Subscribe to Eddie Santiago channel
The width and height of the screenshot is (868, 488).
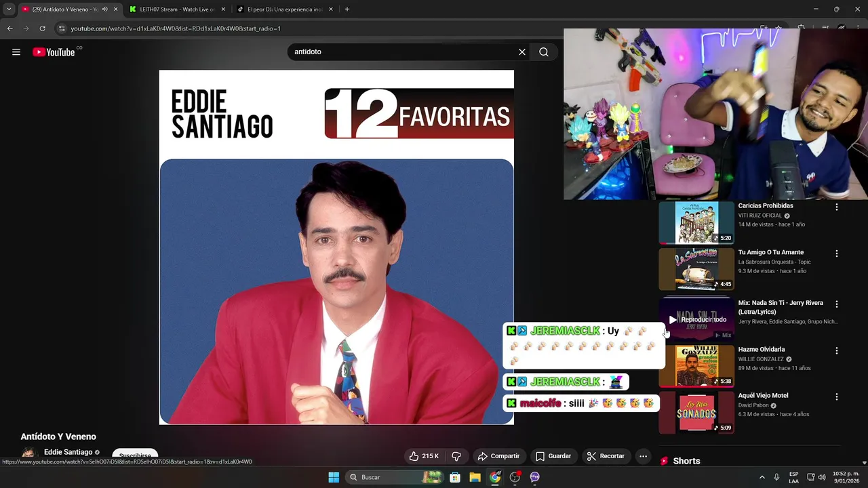(135, 455)
